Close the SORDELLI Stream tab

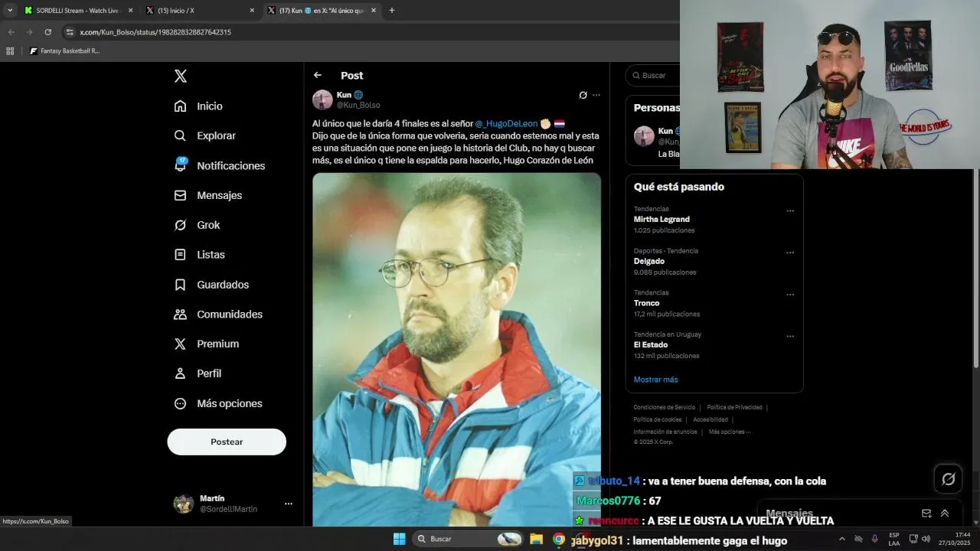[x=130, y=11]
